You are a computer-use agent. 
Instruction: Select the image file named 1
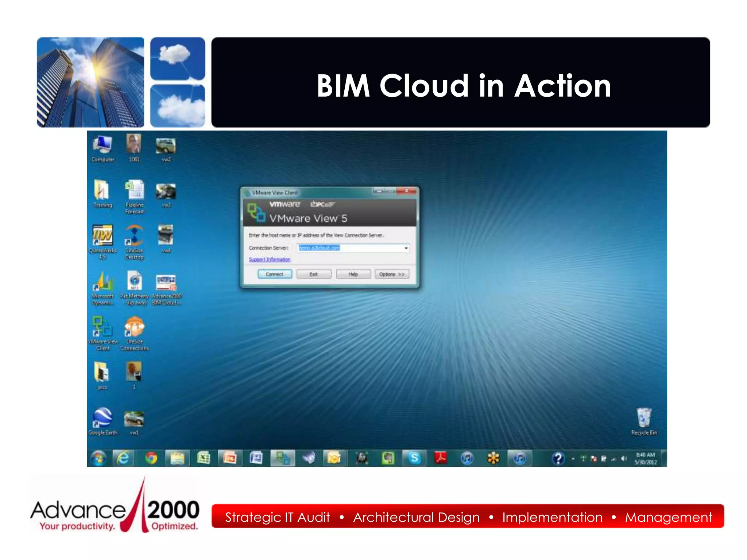point(134,376)
